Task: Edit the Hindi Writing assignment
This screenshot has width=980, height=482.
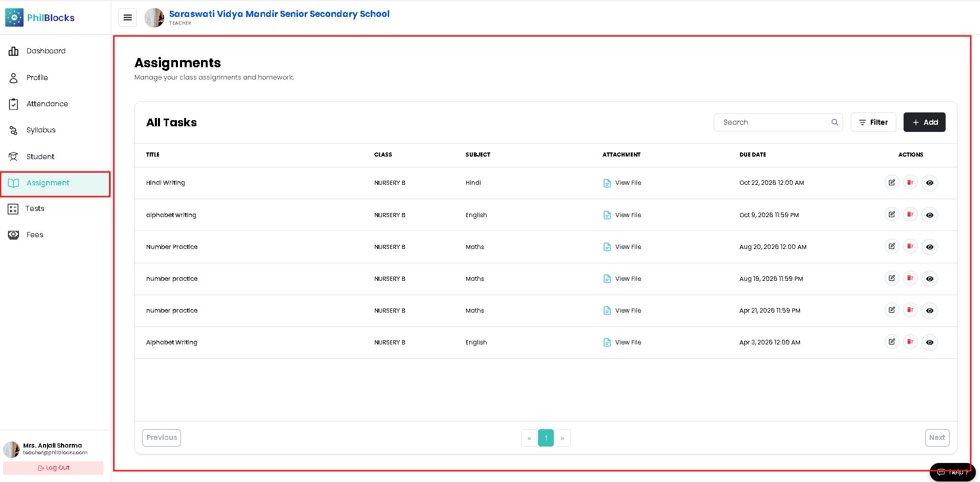Action: coord(892,183)
